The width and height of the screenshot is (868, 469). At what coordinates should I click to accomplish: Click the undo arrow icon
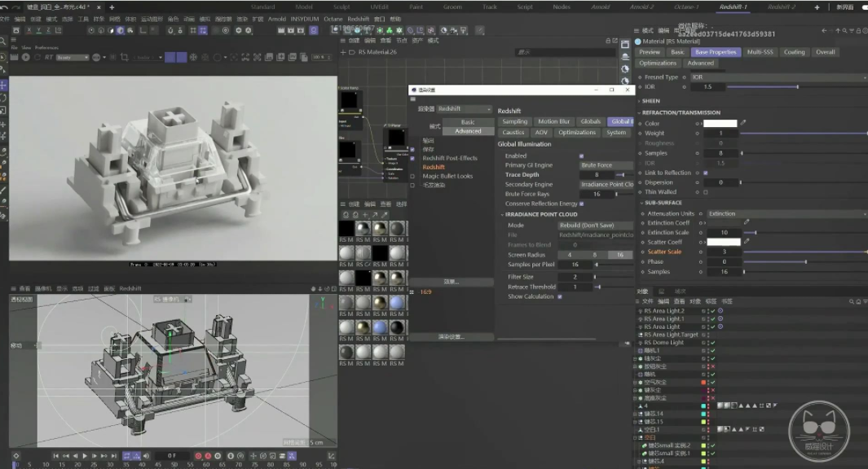coord(4,7)
